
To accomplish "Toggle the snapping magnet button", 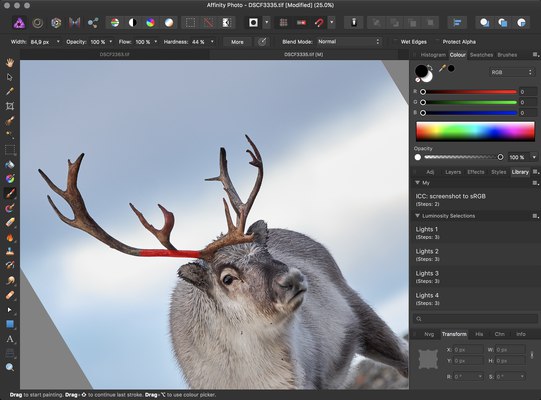I will coord(319,23).
